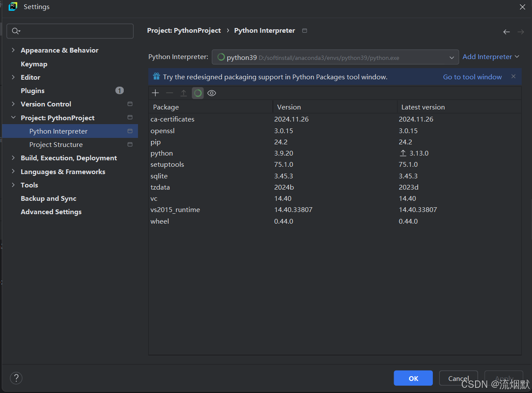Click the Install package plus icon

pyautogui.click(x=156, y=93)
